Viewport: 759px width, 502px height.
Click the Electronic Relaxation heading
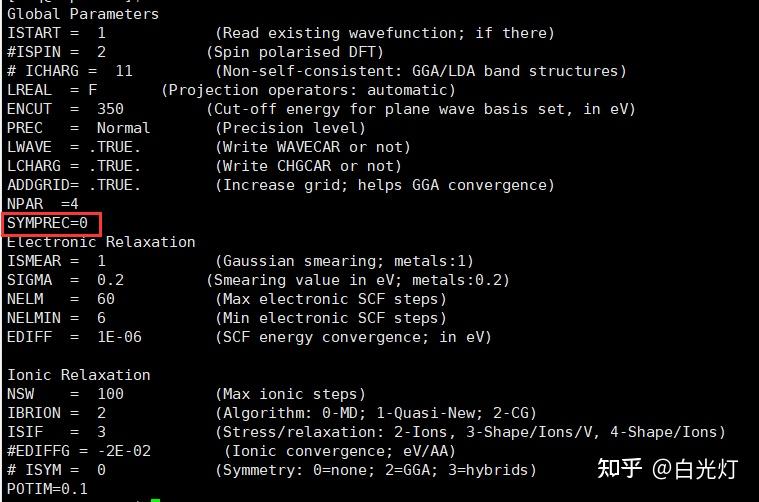pos(101,242)
